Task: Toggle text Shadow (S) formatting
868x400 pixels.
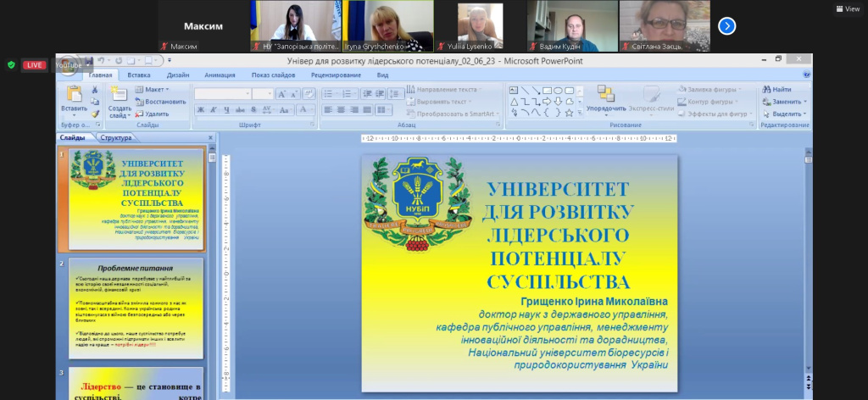Action: click(x=253, y=109)
